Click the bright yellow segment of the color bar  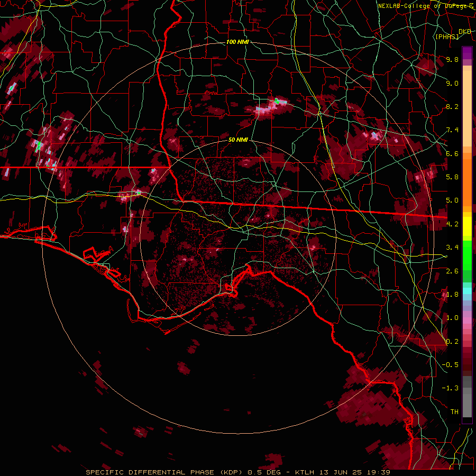(x=467, y=226)
